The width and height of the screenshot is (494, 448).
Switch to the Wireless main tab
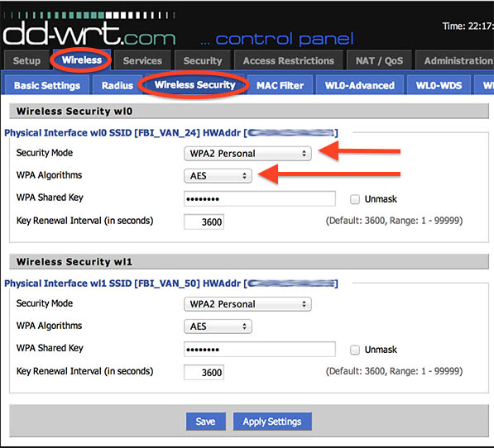[82, 60]
